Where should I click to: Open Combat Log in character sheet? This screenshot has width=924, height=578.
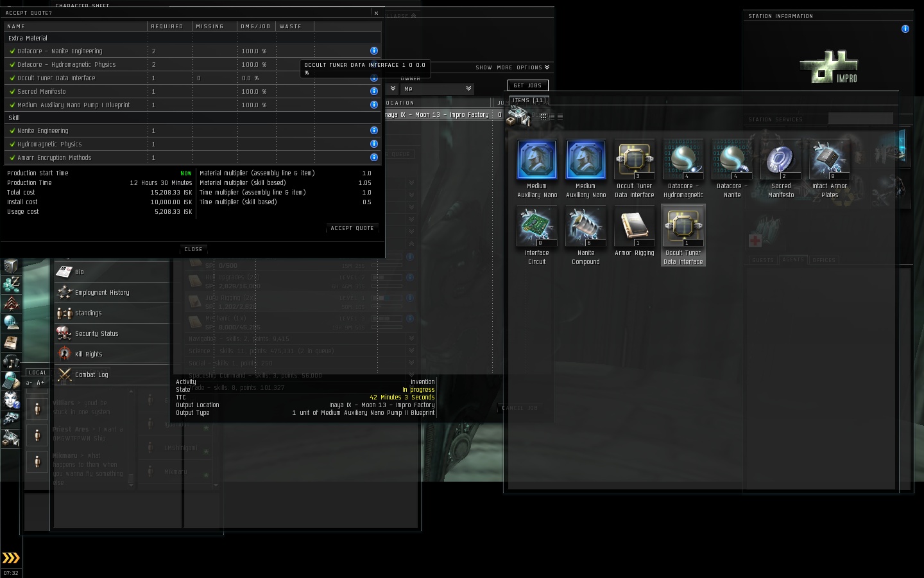coord(112,375)
